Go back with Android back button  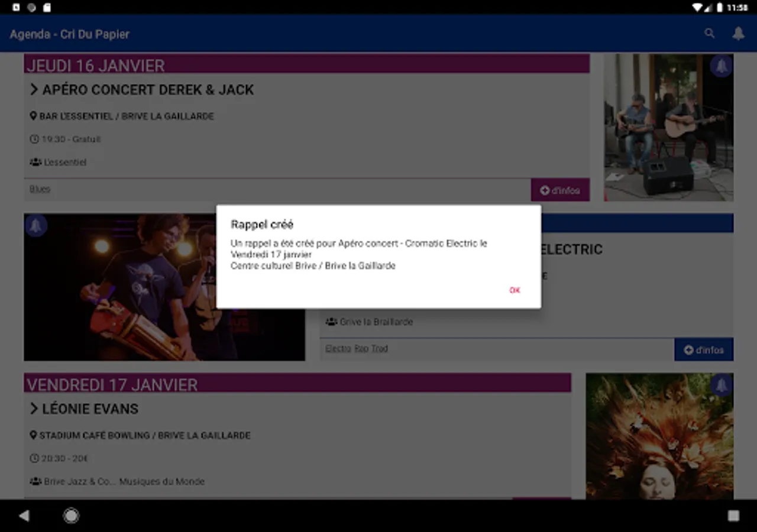tap(24, 516)
